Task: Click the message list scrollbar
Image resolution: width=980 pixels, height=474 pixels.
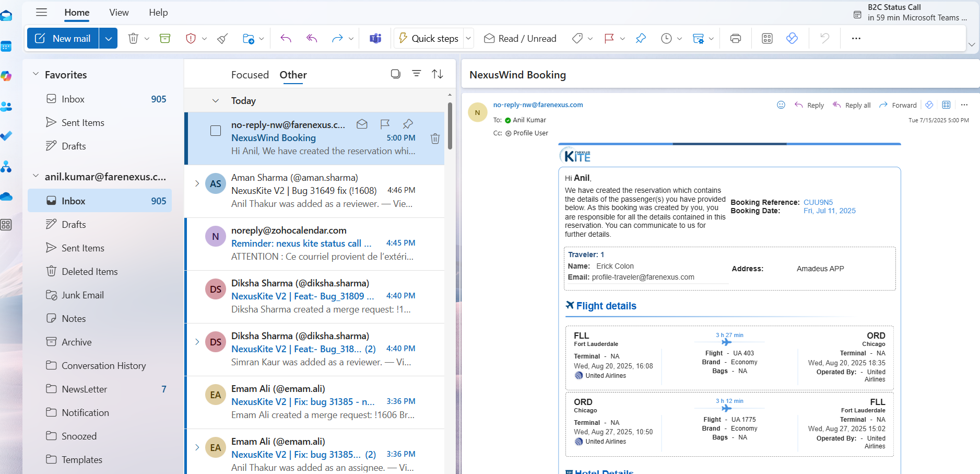Action: click(x=450, y=125)
